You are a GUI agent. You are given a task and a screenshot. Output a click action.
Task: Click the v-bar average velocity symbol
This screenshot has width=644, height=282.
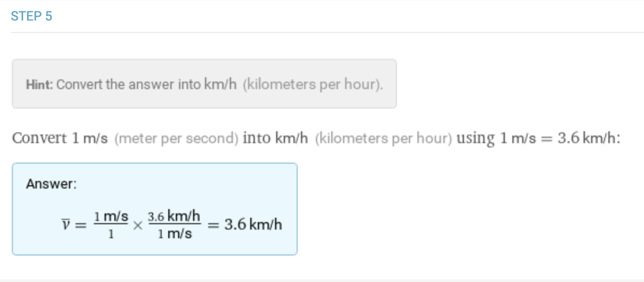(66, 225)
